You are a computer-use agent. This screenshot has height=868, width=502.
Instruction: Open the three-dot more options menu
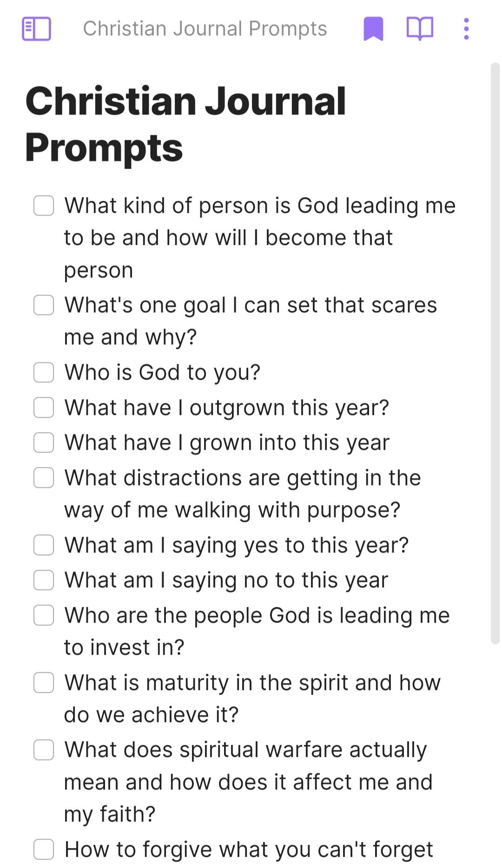pyautogui.click(x=466, y=29)
